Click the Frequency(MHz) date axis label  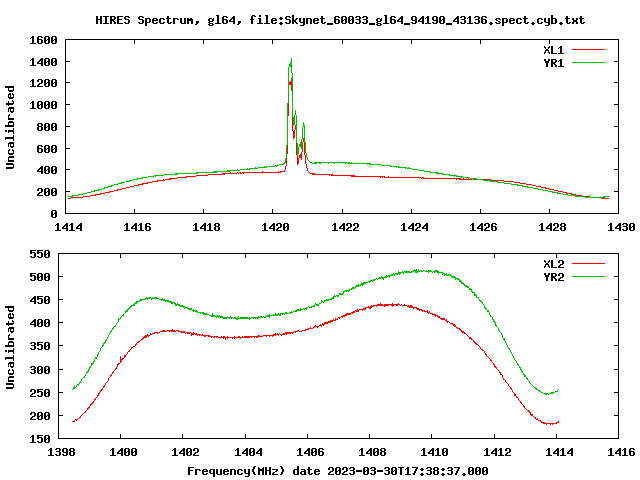(338, 471)
